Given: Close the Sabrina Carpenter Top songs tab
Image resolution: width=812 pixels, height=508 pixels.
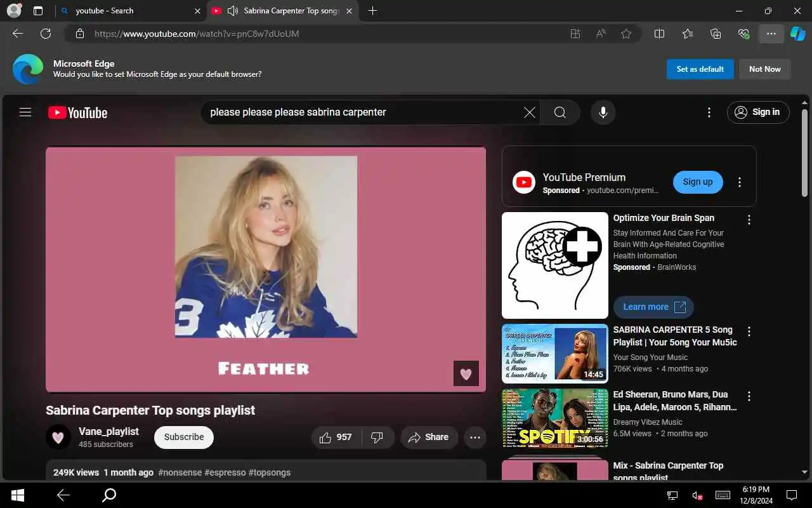Looking at the screenshot, I should coord(349,11).
